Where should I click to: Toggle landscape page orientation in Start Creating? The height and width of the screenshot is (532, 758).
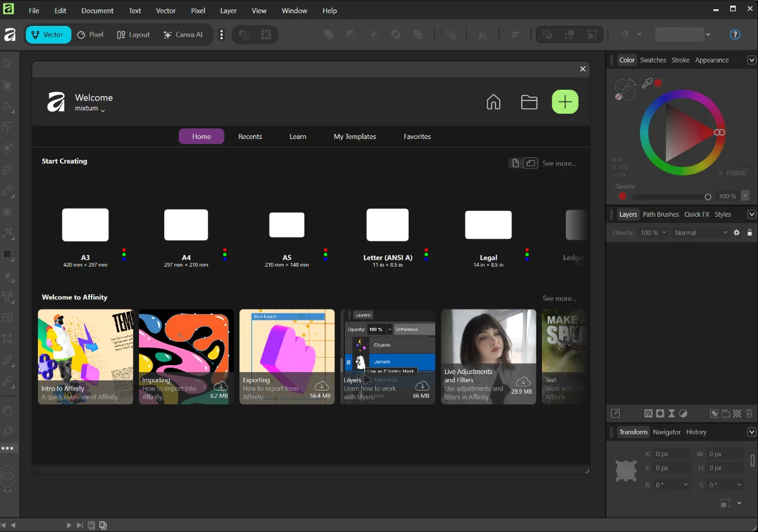pos(531,164)
